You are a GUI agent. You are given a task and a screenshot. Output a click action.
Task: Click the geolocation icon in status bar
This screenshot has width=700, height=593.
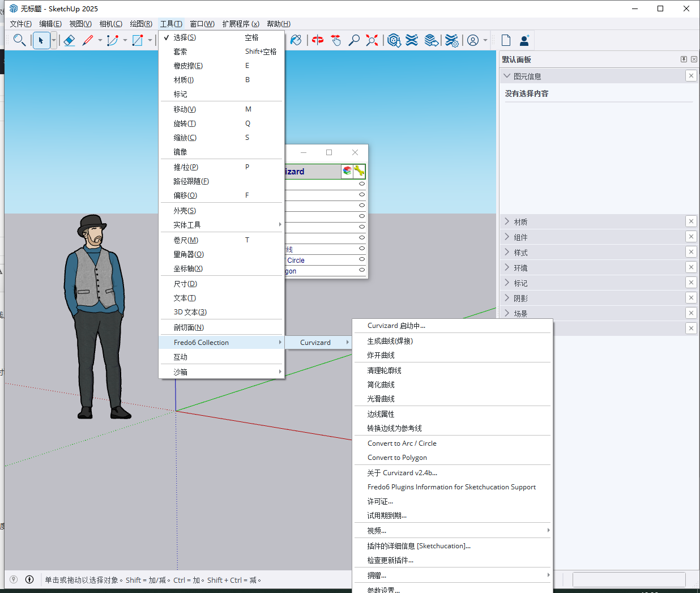point(14,579)
